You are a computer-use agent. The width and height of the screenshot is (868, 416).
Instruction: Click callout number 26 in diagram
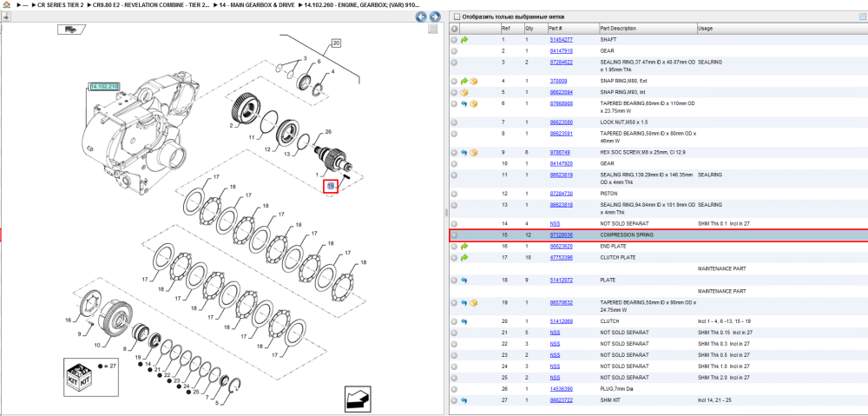328,132
